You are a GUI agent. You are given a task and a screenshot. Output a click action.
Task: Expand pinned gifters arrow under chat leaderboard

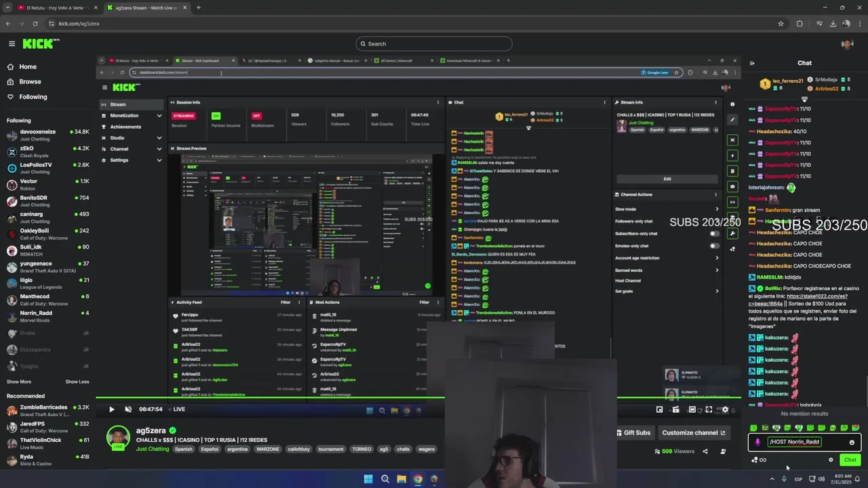804,99
